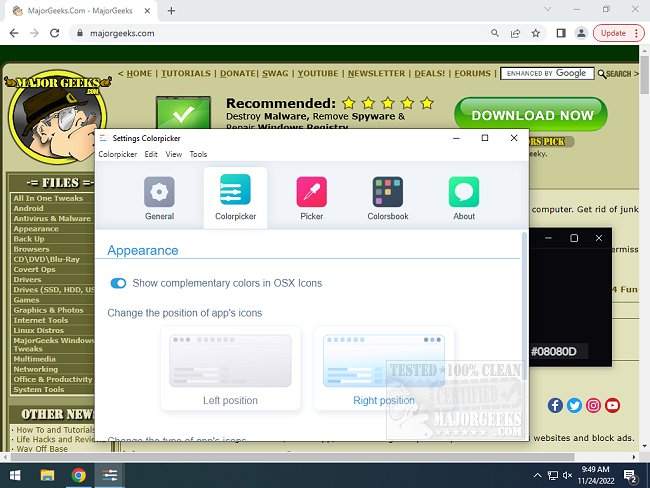The height and width of the screenshot is (488, 650).
Task: Open the Colorpicker menu
Action: pos(118,154)
